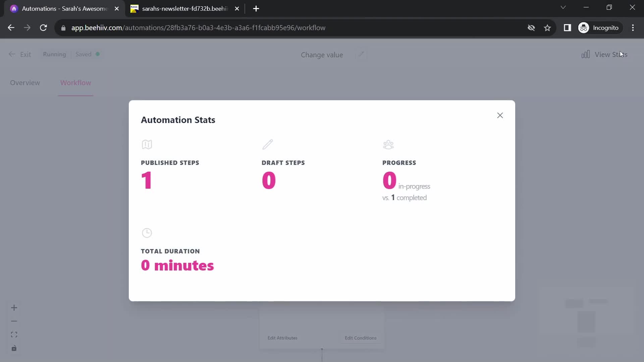Click the address bar URL
The width and height of the screenshot is (644, 362).
point(198,28)
